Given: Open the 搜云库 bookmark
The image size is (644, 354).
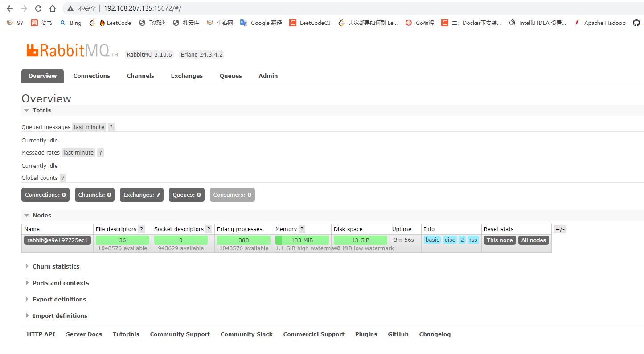Looking at the screenshot, I should coord(186,23).
